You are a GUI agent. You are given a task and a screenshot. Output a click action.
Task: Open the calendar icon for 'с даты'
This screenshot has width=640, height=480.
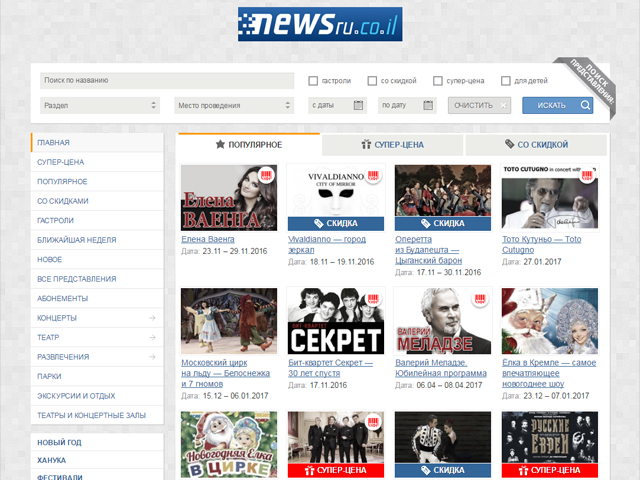tap(358, 105)
